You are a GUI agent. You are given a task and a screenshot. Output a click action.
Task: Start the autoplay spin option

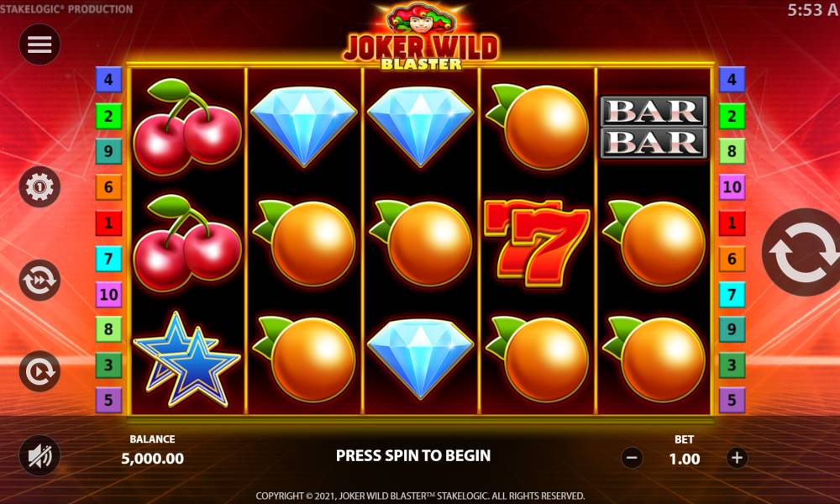[x=39, y=370]
